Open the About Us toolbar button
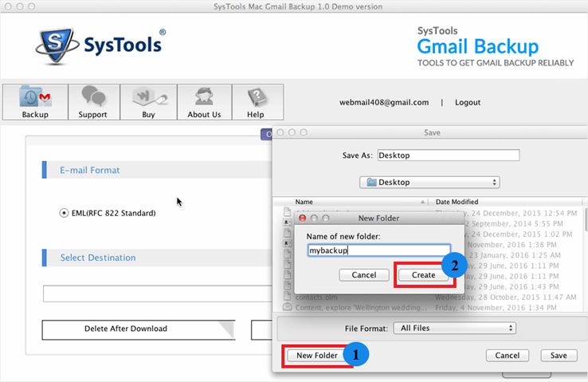Image resolution: width=588 pixels, height=382 pixels. click(x=205, y=102)
